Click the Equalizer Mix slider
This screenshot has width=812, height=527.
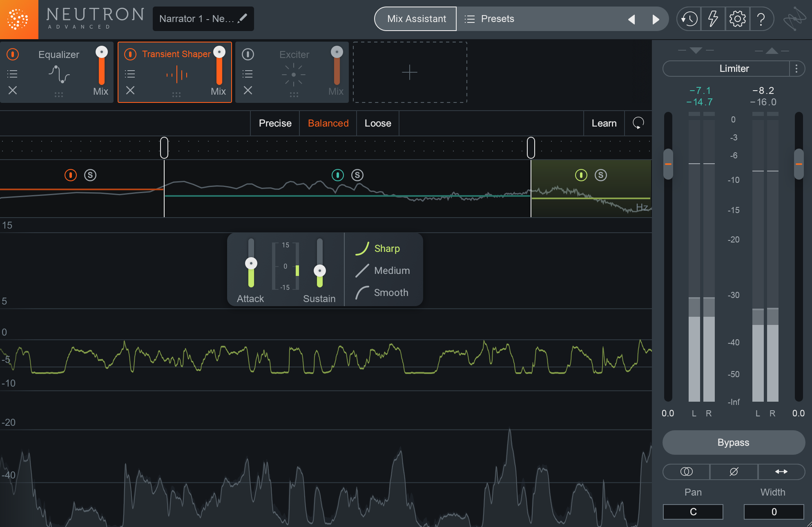[102, 65]
